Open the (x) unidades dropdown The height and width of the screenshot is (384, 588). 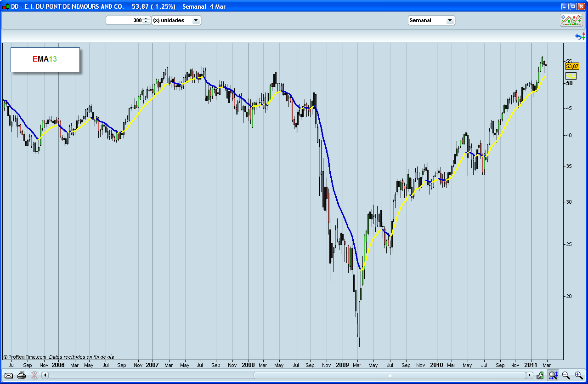(176, 20)
